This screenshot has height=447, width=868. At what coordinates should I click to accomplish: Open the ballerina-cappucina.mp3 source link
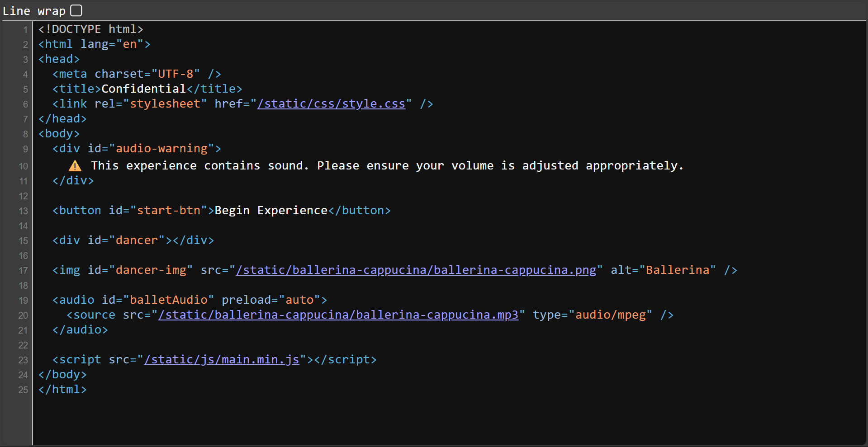(x=338, y=315)
